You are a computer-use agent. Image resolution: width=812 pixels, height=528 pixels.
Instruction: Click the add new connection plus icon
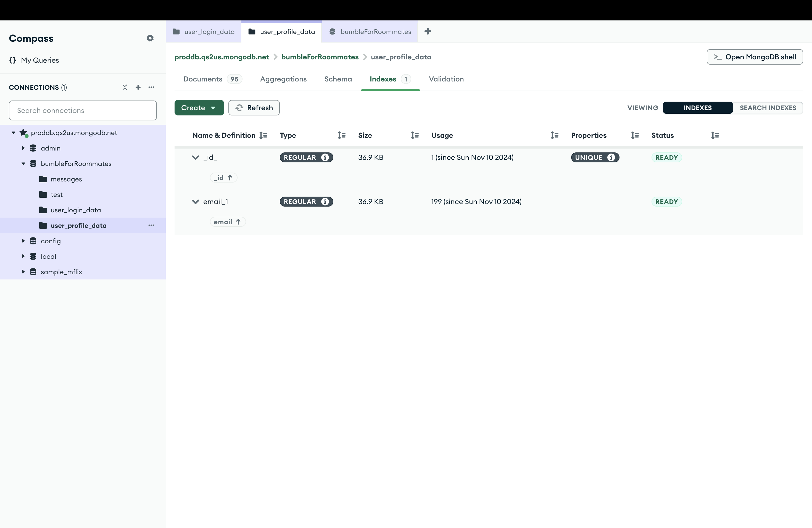point(138,87)
